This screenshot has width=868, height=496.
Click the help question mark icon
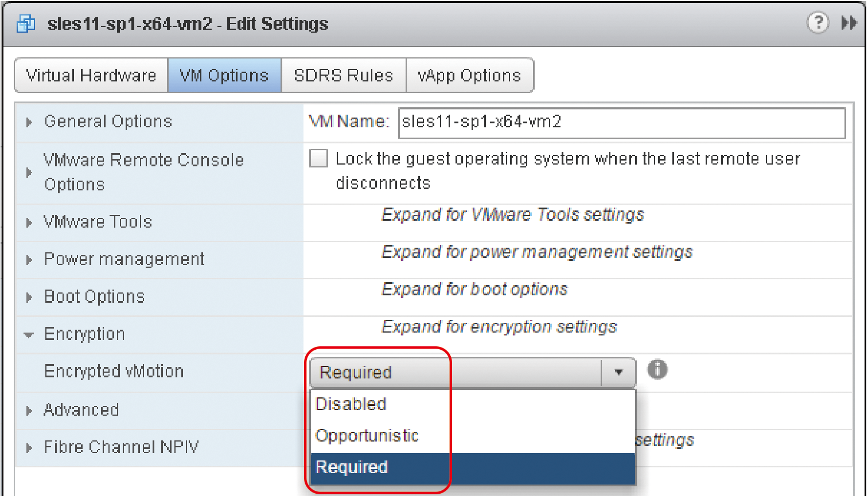tap(818, 23)
